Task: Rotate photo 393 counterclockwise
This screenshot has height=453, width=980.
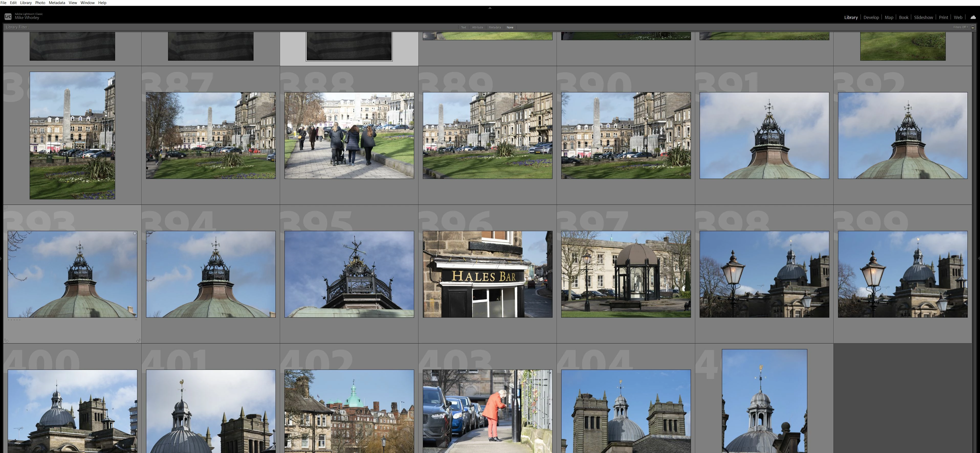Action: click(6, 340)
